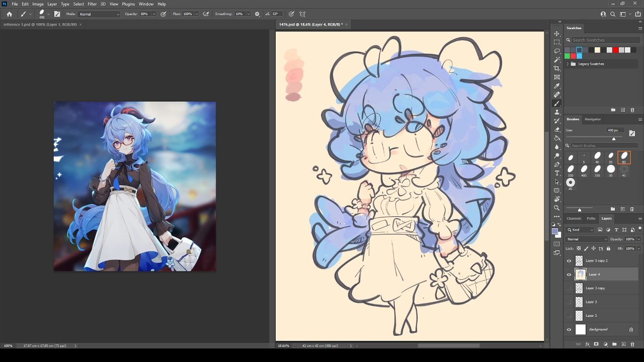Screen dimensions: 644x362
Task: Open the brush Mode dropdown
Action: [99, 14]
